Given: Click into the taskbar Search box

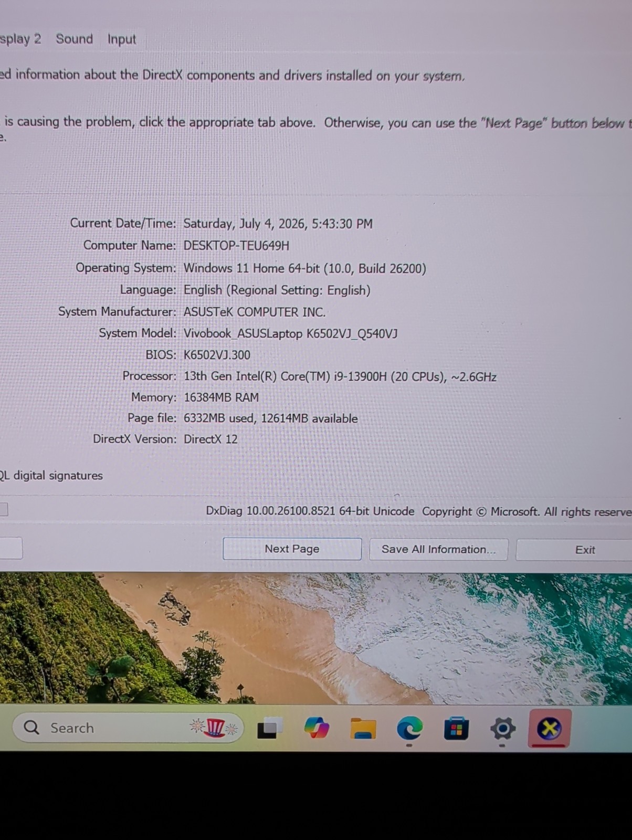Looking at the screenshot, I should point(128,728).
